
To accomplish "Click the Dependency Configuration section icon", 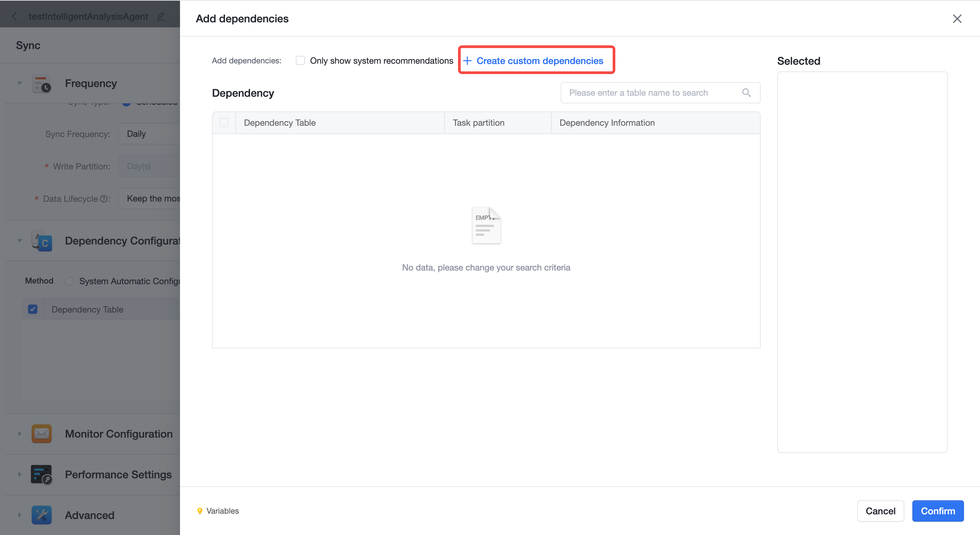I will (x=41, y=241).
